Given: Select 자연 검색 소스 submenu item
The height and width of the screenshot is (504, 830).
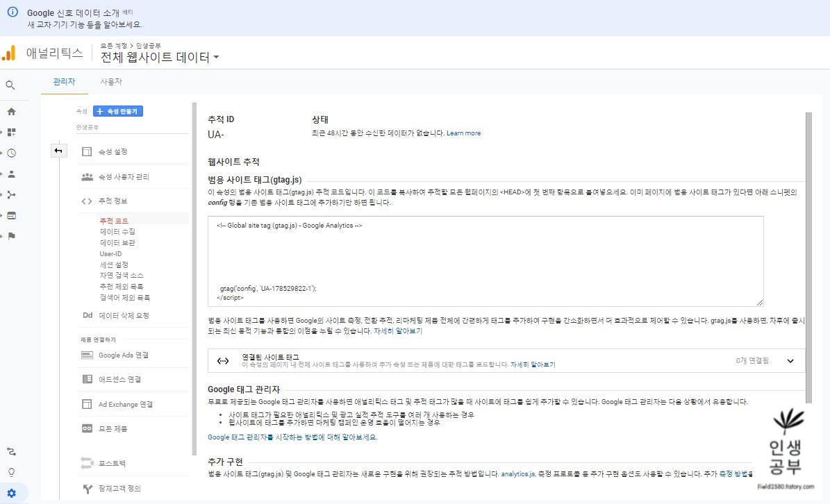Looking at the screenshot, I should click(x=122, y=276).
